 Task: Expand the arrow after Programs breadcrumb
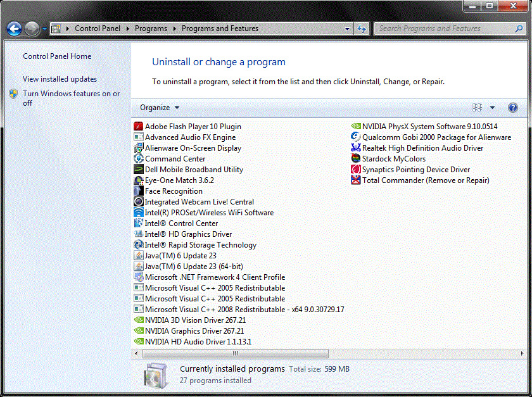pos(174,28)
